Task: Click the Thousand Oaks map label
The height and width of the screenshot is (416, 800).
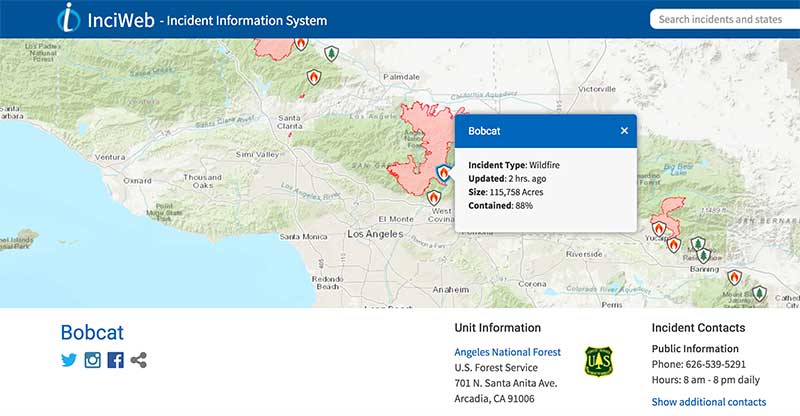Action: [203, 181]
